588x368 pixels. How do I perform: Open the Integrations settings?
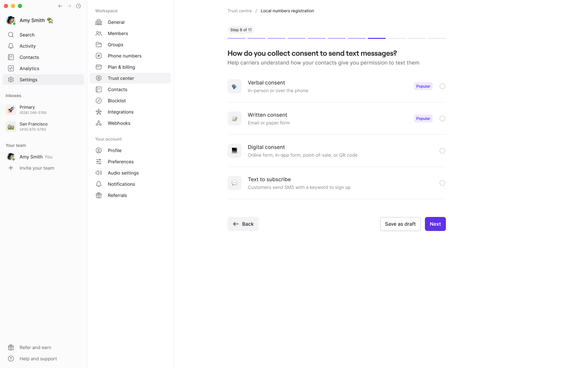point(130,112)
